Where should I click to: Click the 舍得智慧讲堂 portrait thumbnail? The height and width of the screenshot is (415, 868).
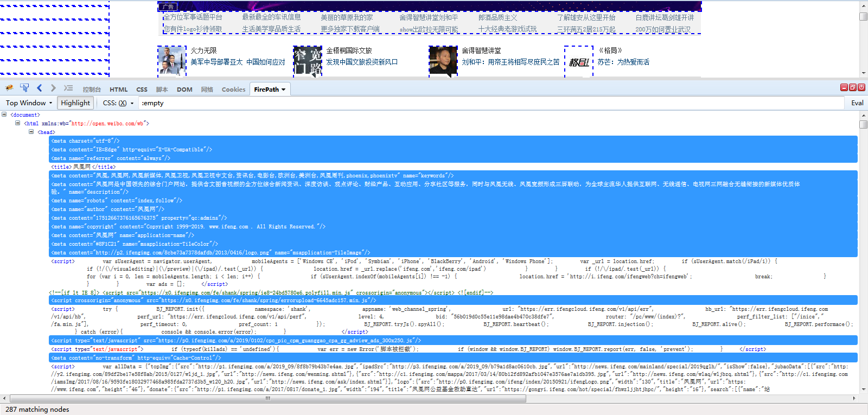[443, 61]
